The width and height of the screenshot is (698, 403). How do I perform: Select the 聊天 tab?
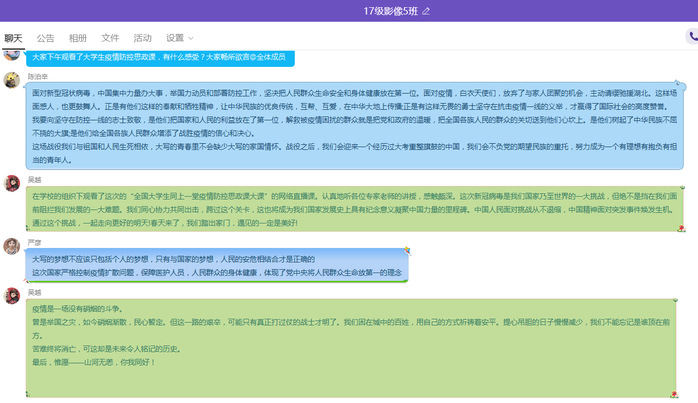13,37
